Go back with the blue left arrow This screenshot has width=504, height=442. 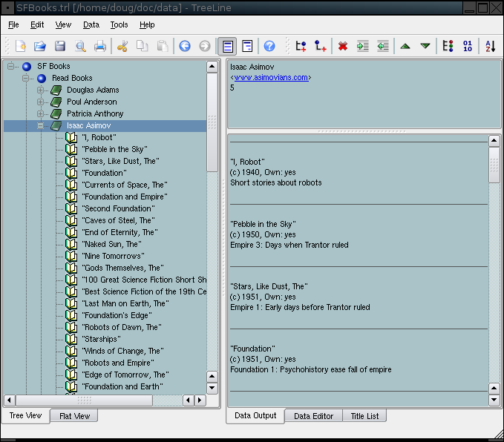coord(185,46)
